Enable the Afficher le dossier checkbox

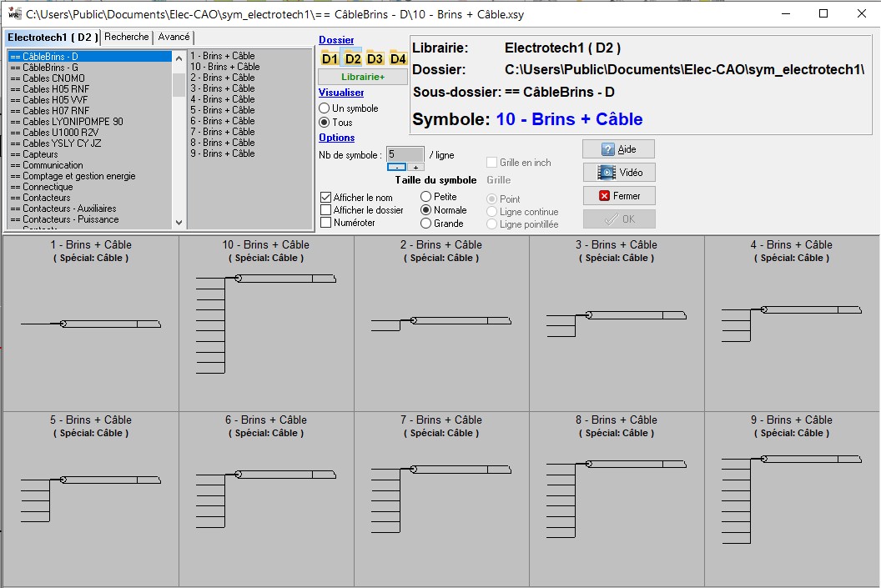[326, 210]
